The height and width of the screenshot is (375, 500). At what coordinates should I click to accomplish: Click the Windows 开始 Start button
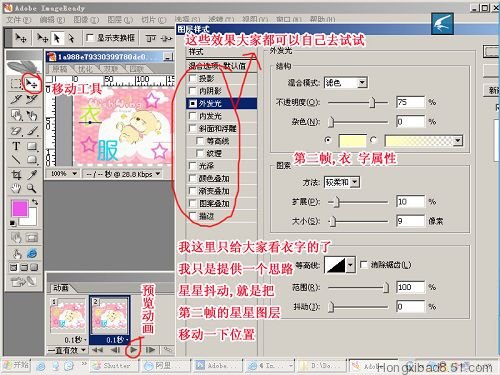[17, 365]
